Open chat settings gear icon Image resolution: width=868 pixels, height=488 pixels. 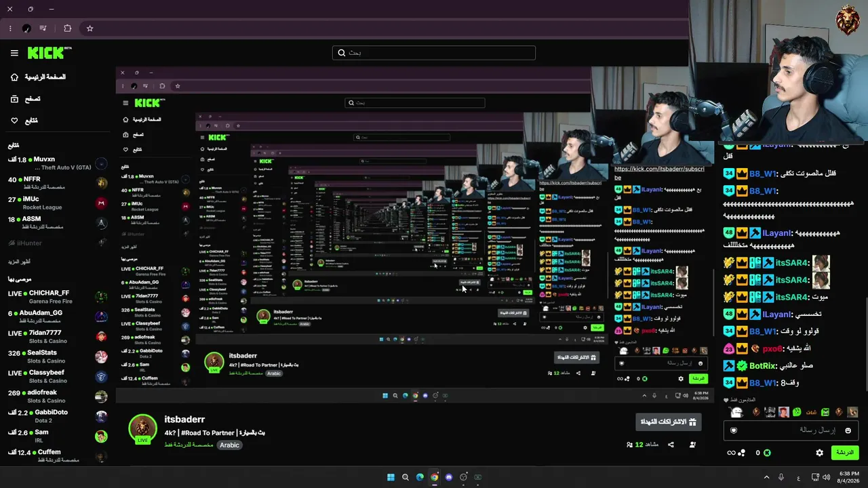820,453
